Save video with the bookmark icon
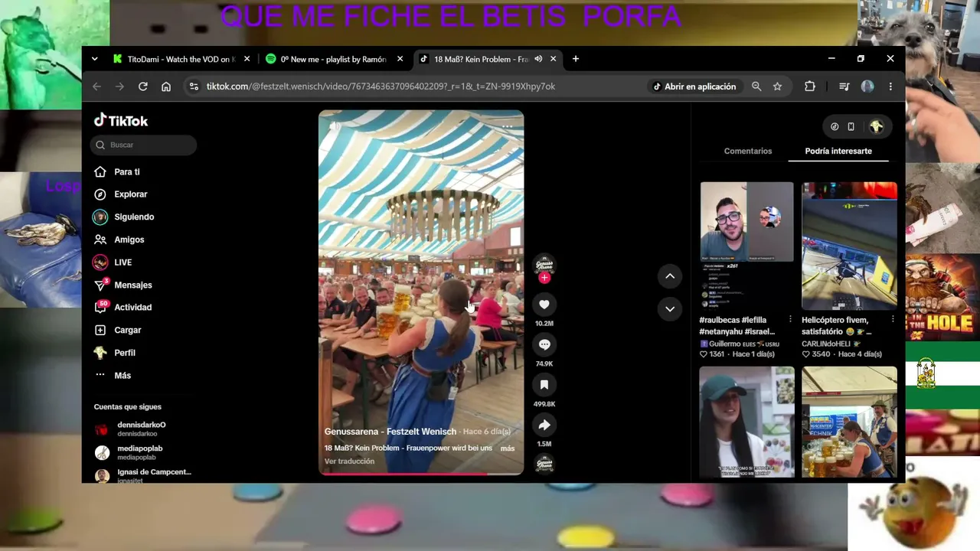The width and height of the screenshot is (980, 551). pos(544,385)
